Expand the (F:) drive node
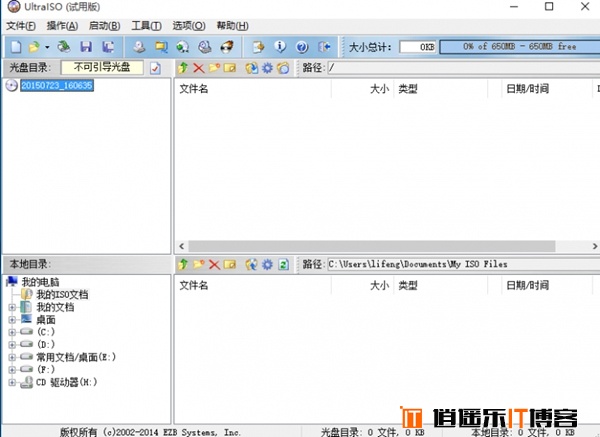Image resolution: width=600 pixels, height=437 pixels. 12,370
